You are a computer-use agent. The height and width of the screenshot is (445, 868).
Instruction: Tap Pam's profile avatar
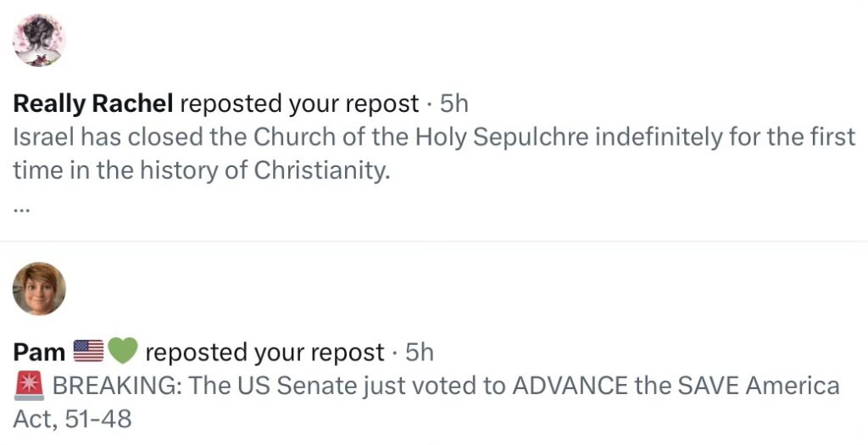click(x=39, y=289)
